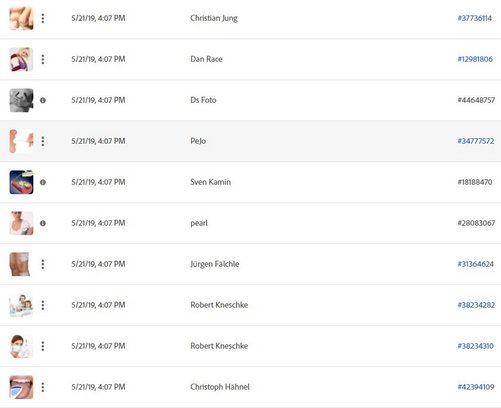Click the grayscale Ds Foto thumbnail

(21, 100)
